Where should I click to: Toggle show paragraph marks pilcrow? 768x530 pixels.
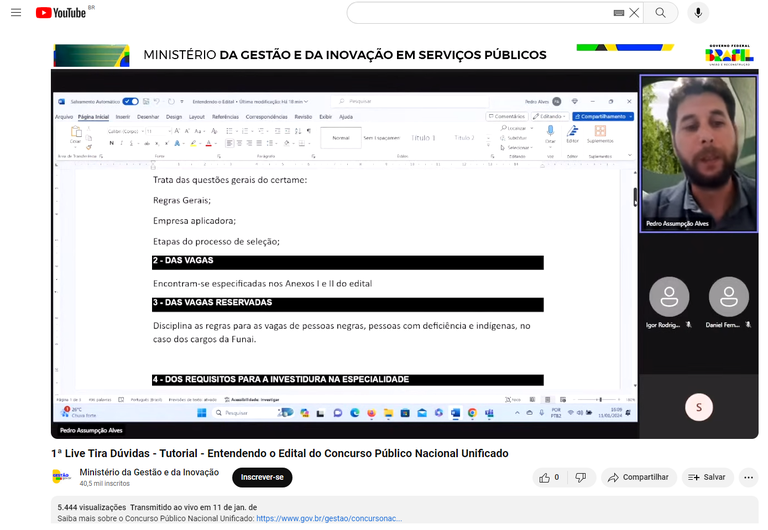(309, 131)
